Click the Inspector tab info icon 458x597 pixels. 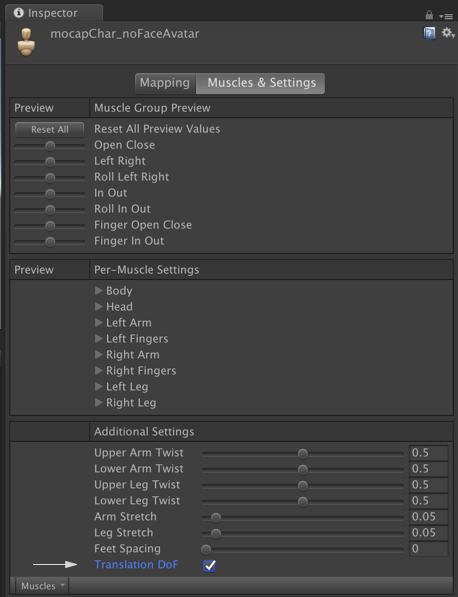[18, 13]
